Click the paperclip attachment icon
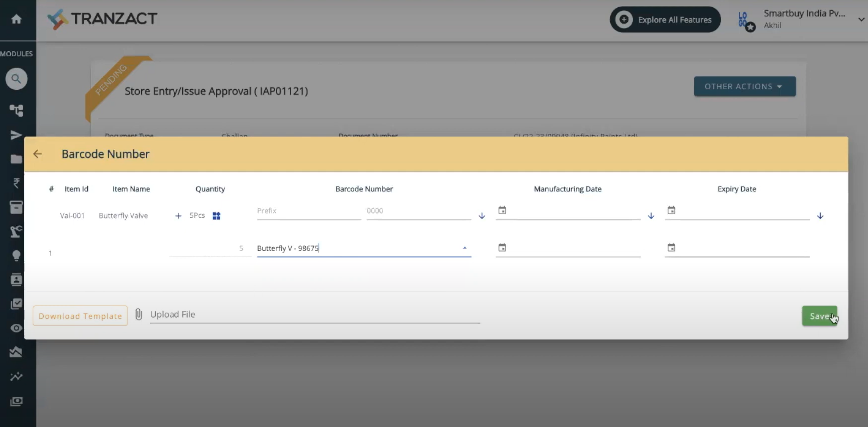868x427 pixels. pos(139,314)
